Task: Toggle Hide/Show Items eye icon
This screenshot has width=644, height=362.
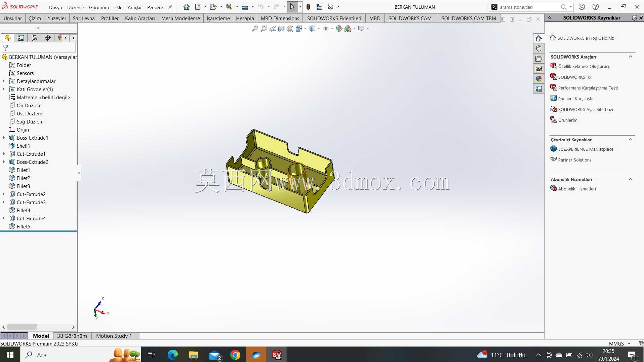Action: pyautogui.click(x=326, y=29)
